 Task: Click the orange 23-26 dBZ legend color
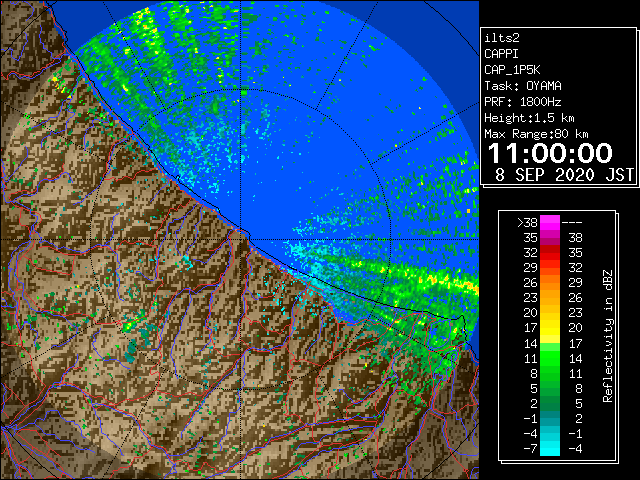coord(550,298)
